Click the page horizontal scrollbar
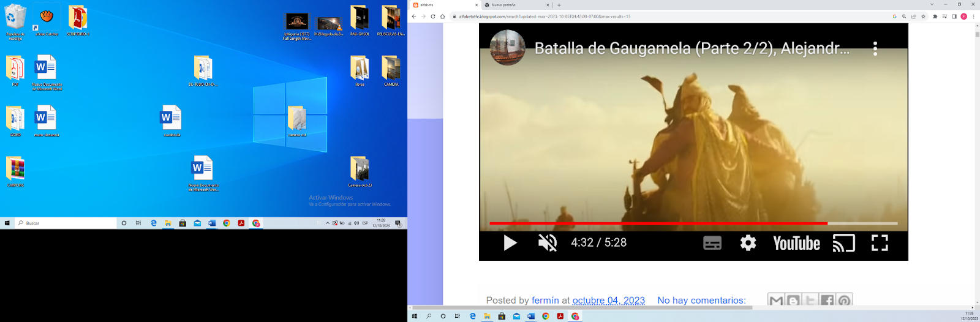Image resolution: width=980 pixels, height=322 pixels. pyautogui.click(x=582, y=307)
